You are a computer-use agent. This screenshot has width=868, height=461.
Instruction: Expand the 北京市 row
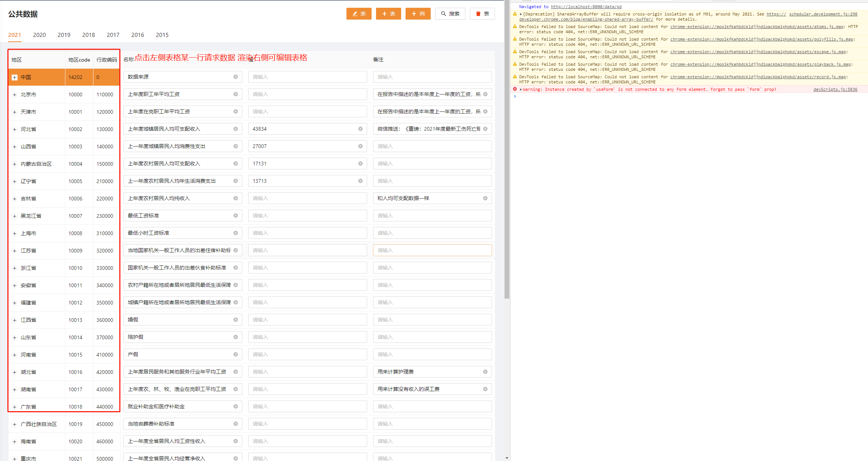[x=14, y=94]
